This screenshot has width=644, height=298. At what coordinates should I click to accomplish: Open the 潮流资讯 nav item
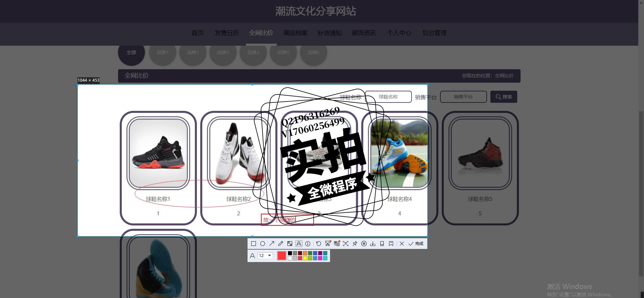(364, 33)
